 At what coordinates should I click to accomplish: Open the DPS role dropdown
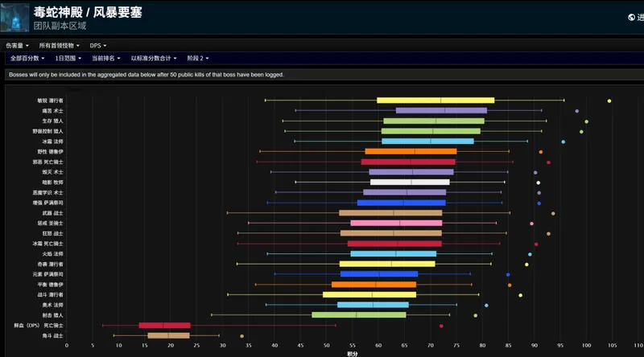(x=98, y=45)
